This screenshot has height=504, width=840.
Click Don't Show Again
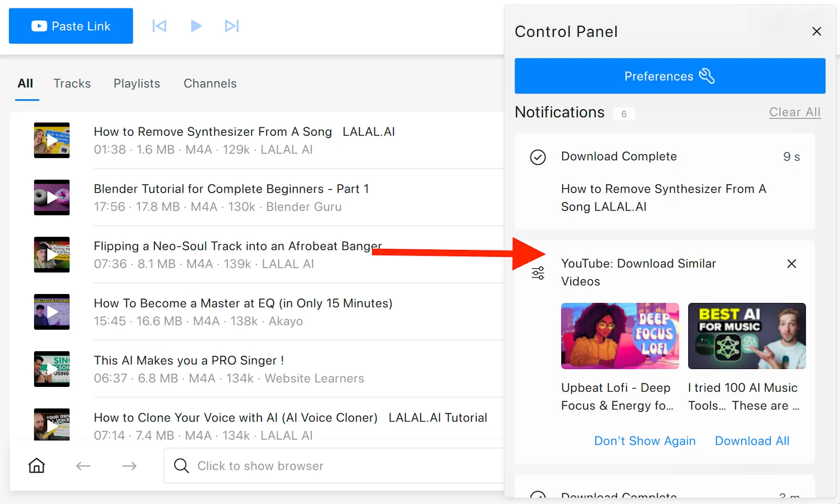(645, 441)
